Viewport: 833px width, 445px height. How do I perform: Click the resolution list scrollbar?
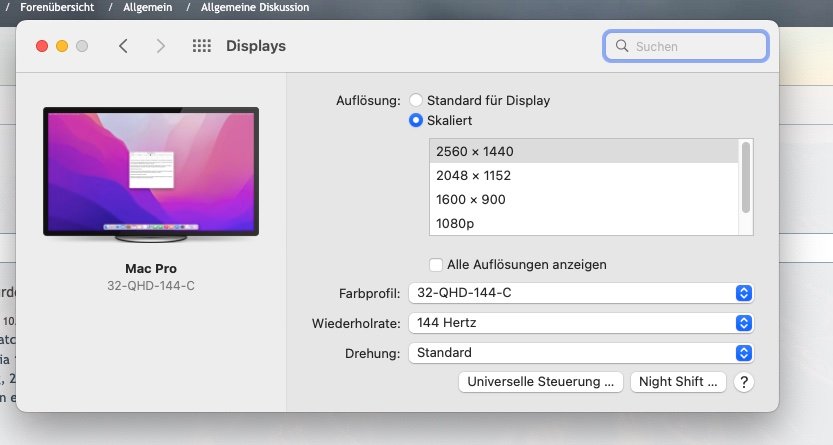pyautogui.click(x=745, y=177)
